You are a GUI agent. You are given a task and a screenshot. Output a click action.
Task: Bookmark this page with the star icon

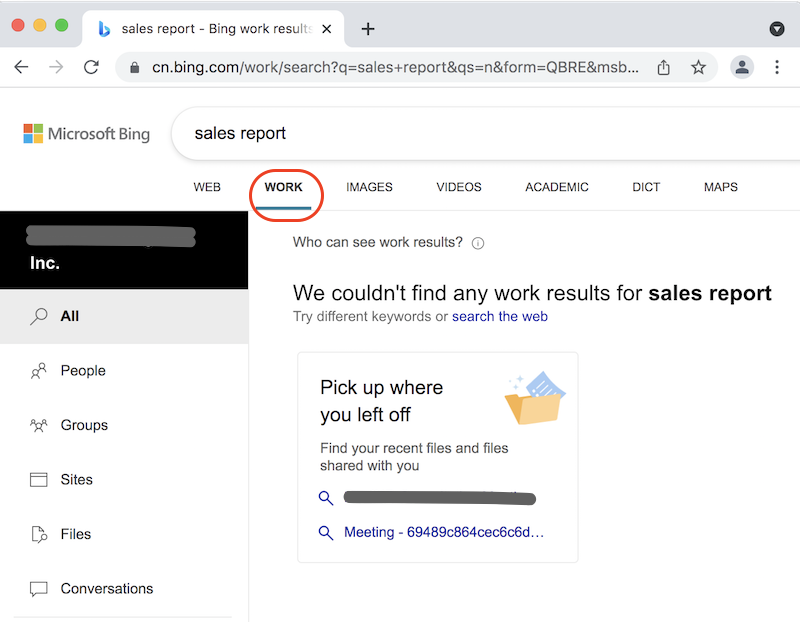coord(698,67)
